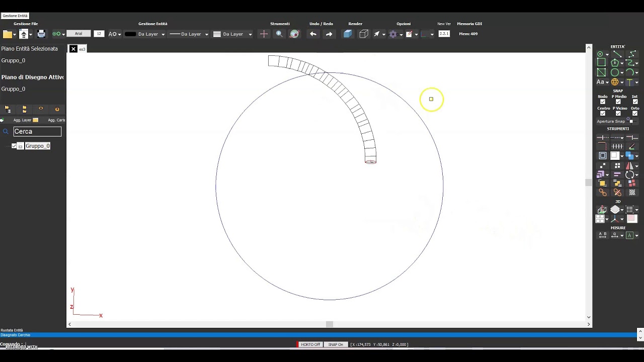Select wireframe cube render mode
Image resolution: width=644 pixels, height=362 pixels.
click(x=364, y=34)
